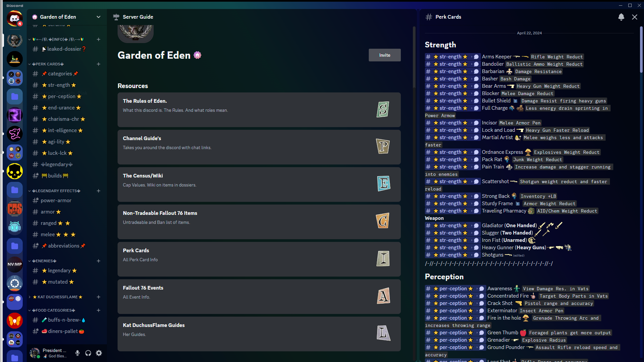Click the Invite button
The height and width of the screenshot is (362, 644).
click(385, 55)
